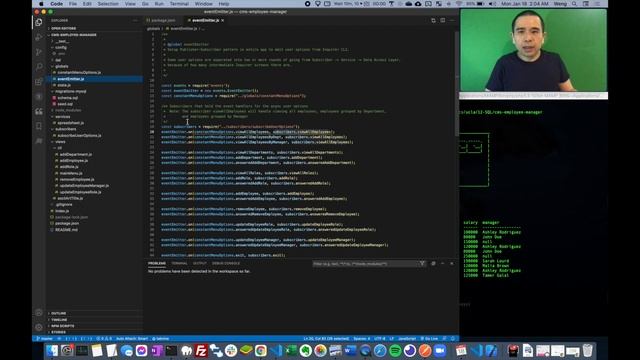The height and width of the screenshot is (360, 640).
Task: Open the Explorer view in activity bar
Action: (x=39, y=22)
